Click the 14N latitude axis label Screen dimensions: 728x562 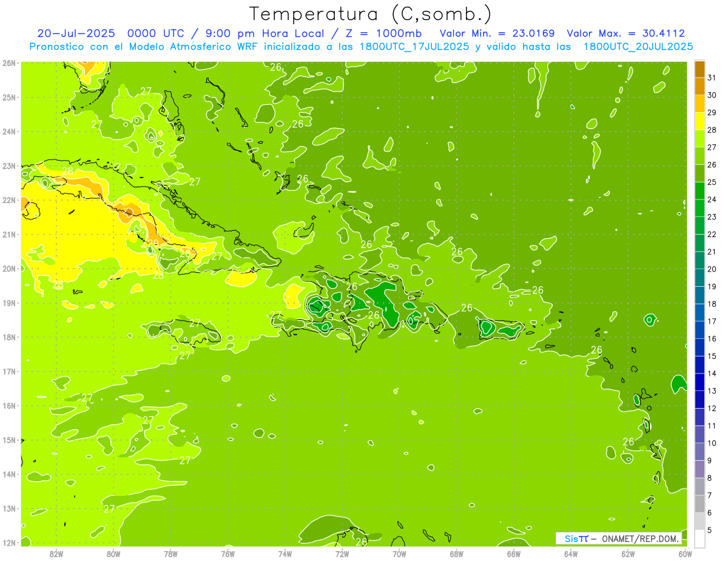pos(9,474)
